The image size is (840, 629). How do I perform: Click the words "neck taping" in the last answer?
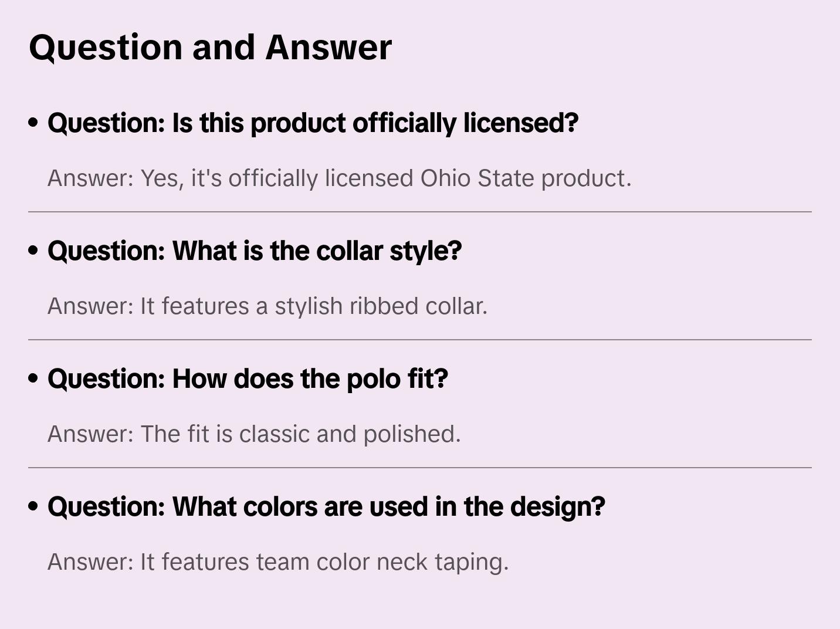pos(442,562)
